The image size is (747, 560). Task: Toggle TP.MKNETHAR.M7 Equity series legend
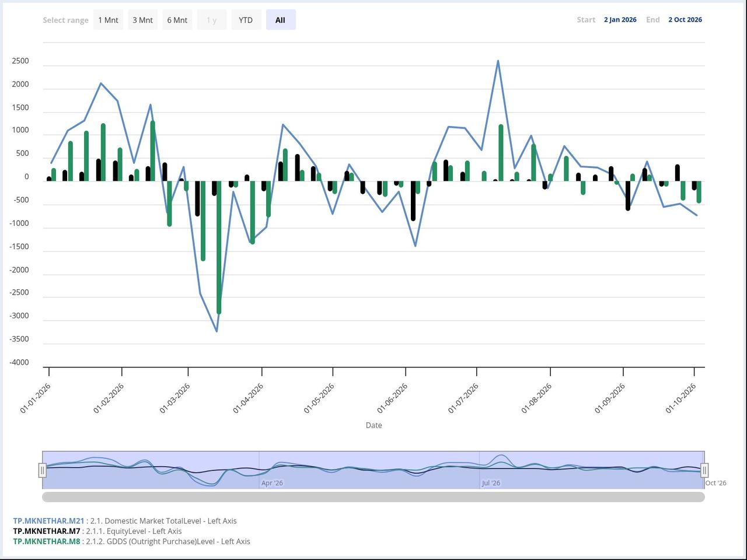[x=97, y=531]
